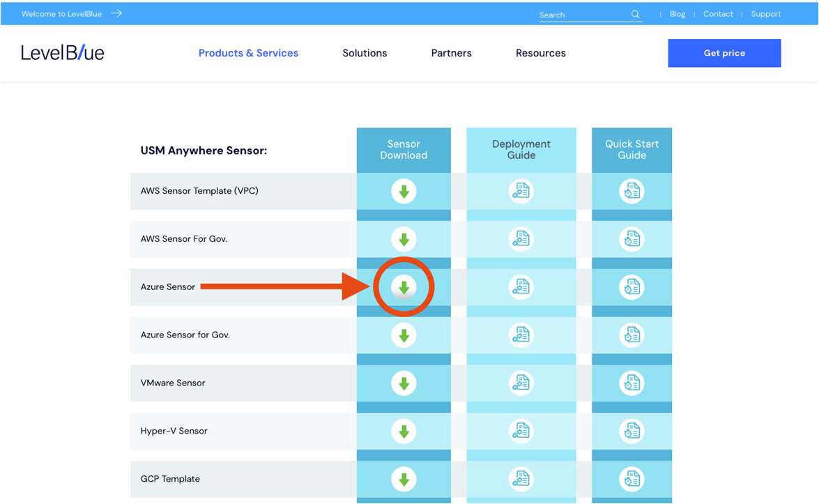Open the Azure Sensor Quick Start Guide
This screenshot has width=819, height=504.
(632, 287)
